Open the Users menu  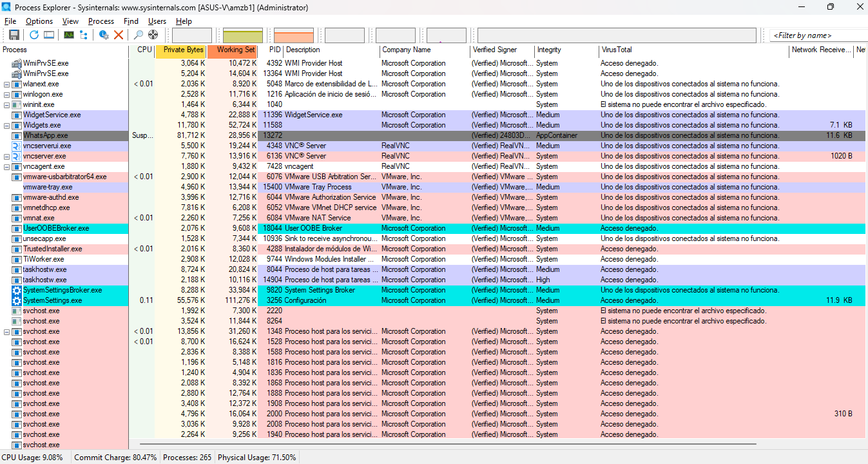coord(157,21)
